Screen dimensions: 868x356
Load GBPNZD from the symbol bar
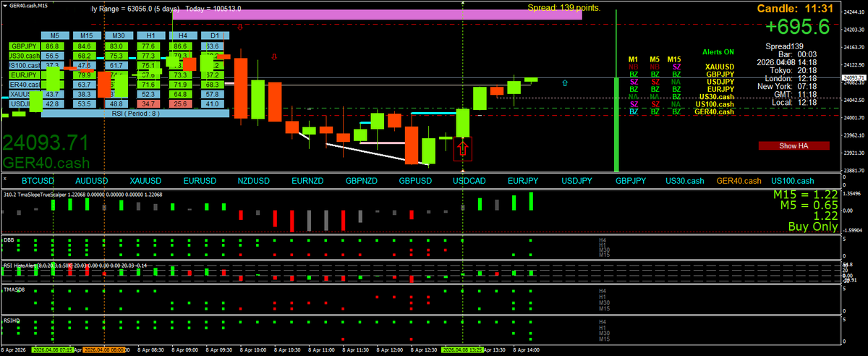click(362, 181)
